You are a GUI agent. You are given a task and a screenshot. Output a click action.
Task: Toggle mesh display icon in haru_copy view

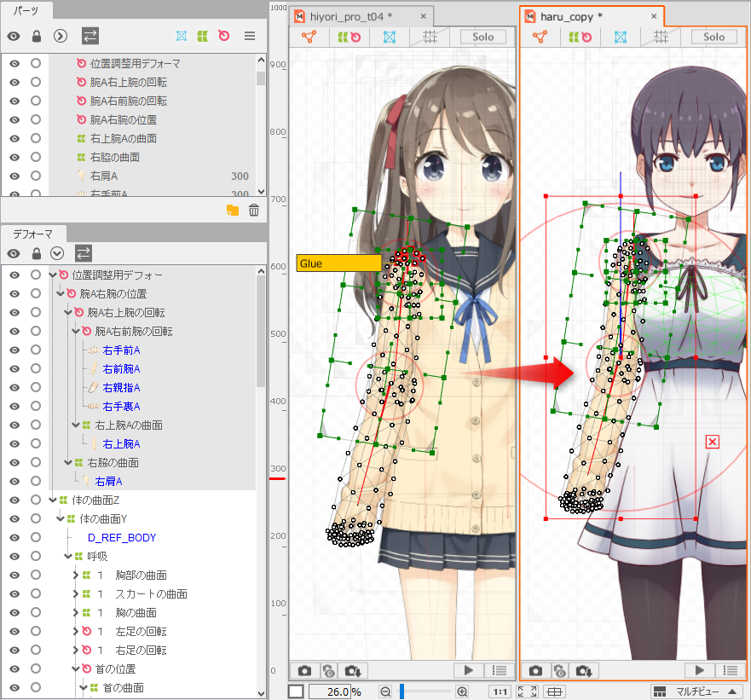621,37
